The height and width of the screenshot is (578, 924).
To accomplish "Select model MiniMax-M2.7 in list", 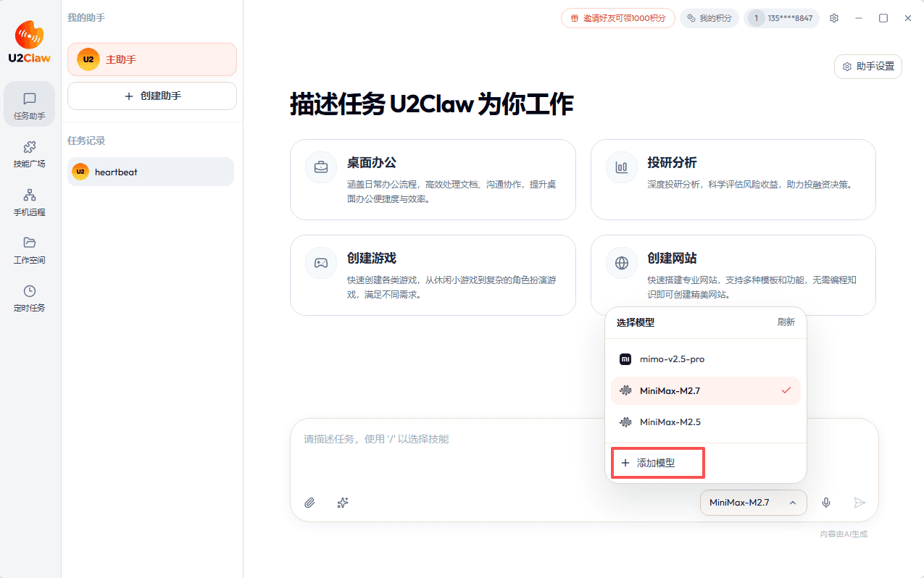I will coord(706,390).
